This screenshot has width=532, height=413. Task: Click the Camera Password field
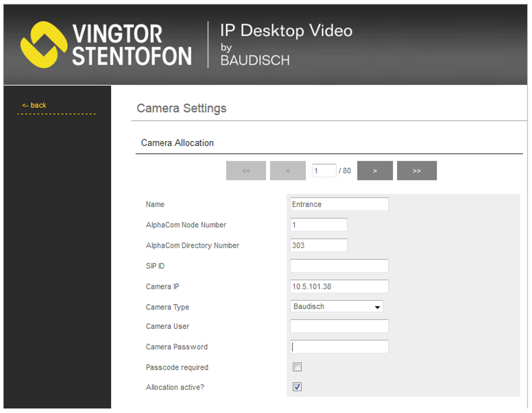tap(339, 346)
